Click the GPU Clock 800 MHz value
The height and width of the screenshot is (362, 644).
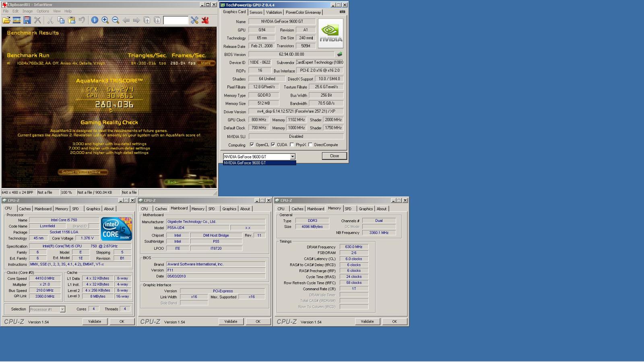click(259, 120)
